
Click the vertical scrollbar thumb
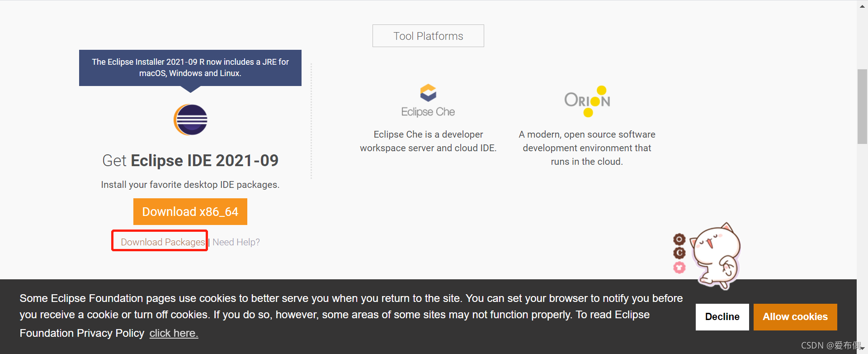coord(862,106)
